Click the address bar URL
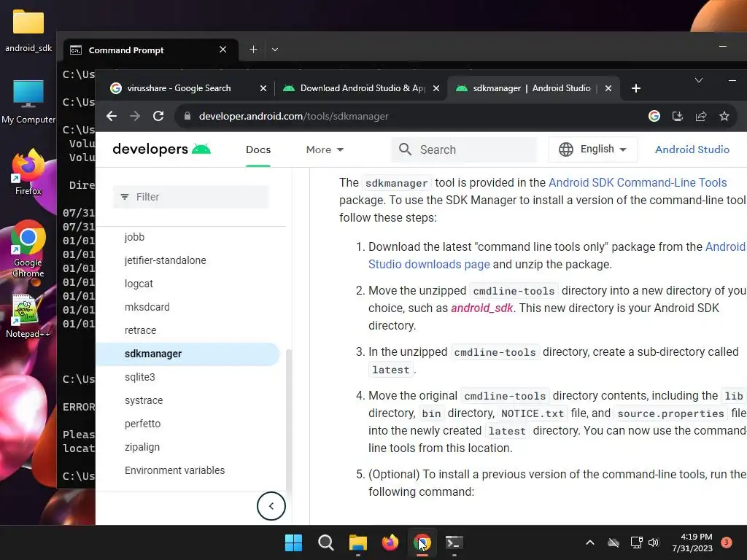The height and width of the screenshot is (560, 747). pyautogui.click(x=293, y=116)
